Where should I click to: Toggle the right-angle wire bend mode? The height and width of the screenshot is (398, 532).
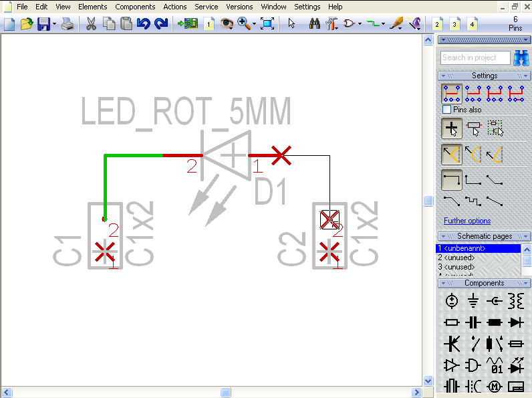pyautogui.click(x=452, y=179)
